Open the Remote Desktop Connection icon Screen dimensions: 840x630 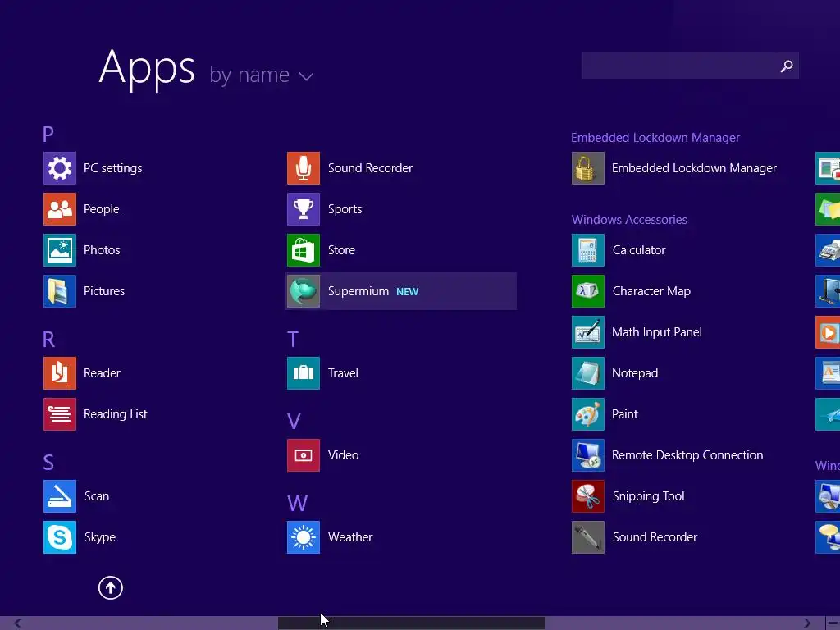587,454
